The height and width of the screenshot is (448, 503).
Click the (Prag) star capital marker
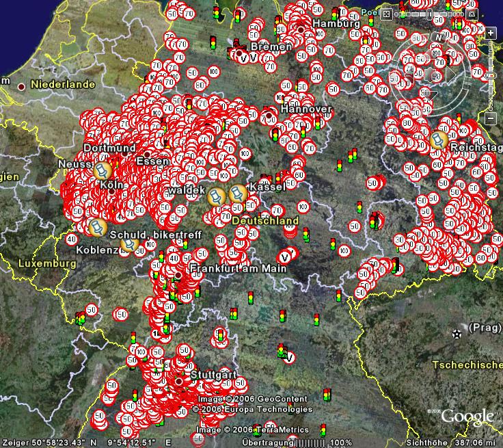click(457, 334)
